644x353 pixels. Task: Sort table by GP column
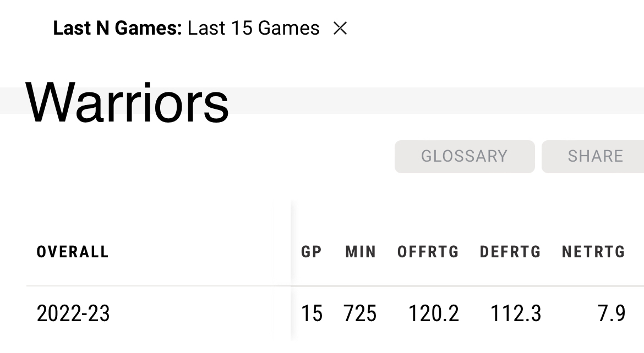tap(311, 252)
